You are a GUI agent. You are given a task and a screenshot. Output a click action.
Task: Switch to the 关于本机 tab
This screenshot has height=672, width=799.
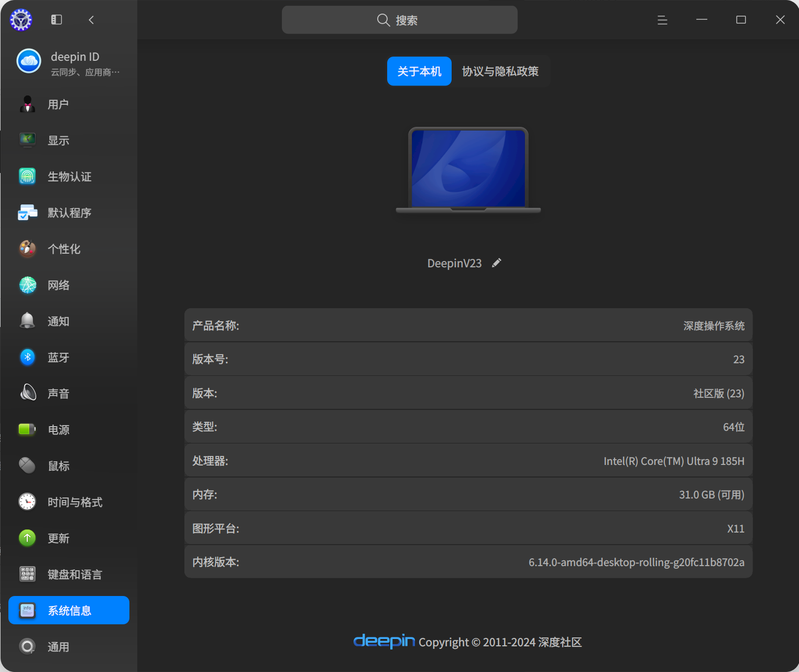click(x=419, y=71)
